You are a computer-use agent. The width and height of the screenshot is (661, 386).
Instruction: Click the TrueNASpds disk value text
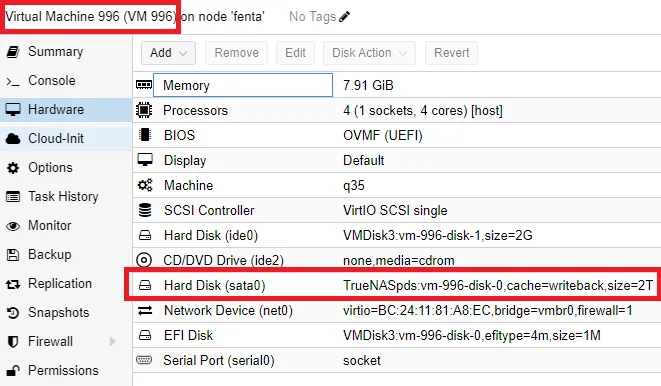(498, 285)
